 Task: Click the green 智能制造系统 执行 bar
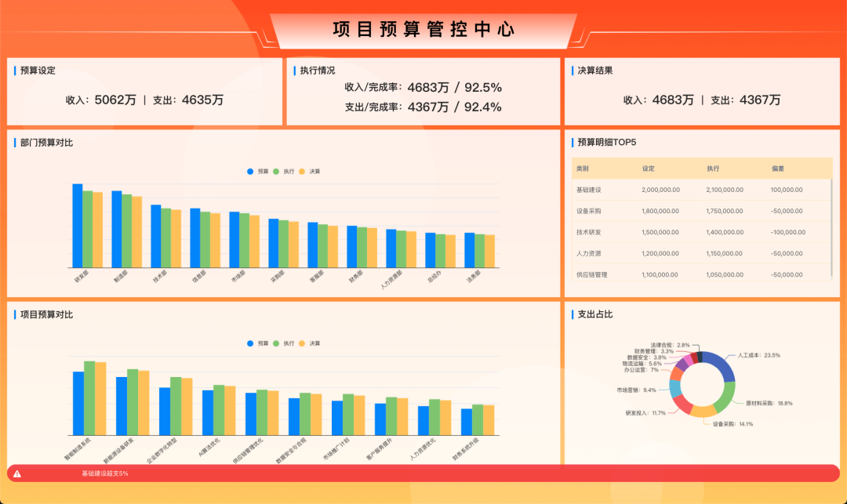89,397
